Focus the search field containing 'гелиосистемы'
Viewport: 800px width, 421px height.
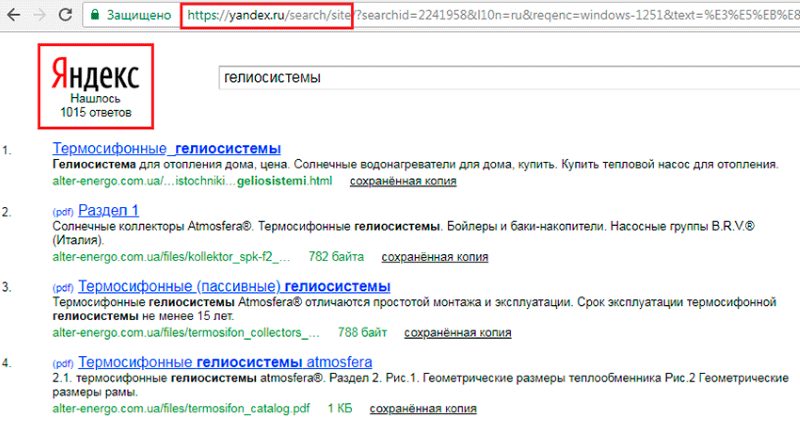[509, 78]
